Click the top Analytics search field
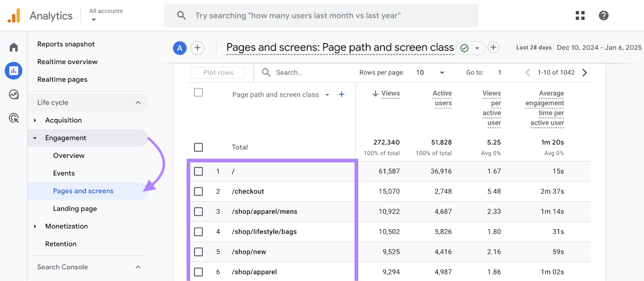The image size is (644, 281). click(x=321, y=16)
